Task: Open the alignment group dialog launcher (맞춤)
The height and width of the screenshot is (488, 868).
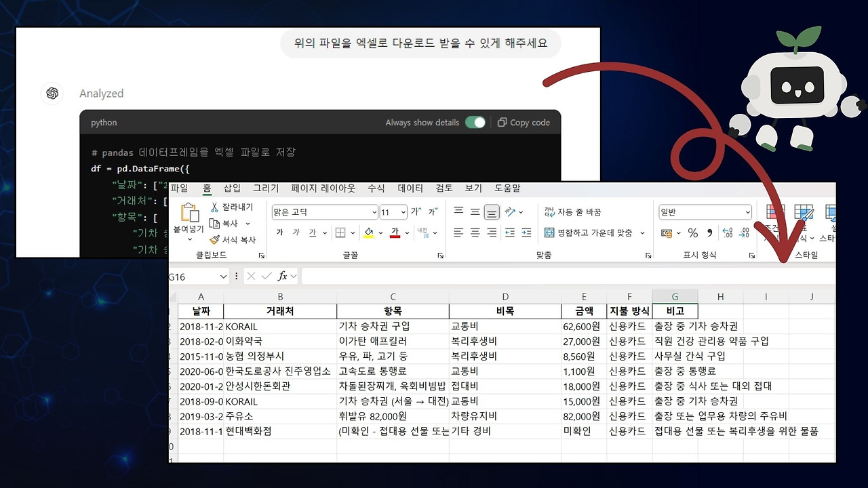Action: (x=648, y=256)
